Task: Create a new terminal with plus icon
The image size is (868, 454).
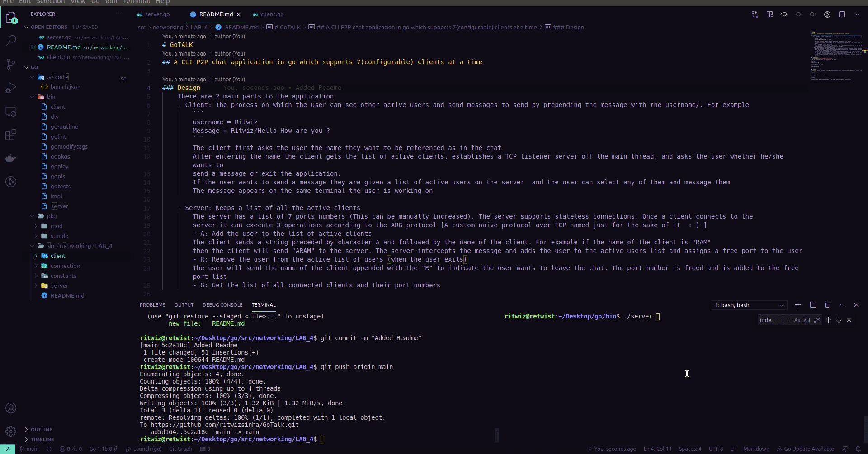Action: [x=798, y=305]
